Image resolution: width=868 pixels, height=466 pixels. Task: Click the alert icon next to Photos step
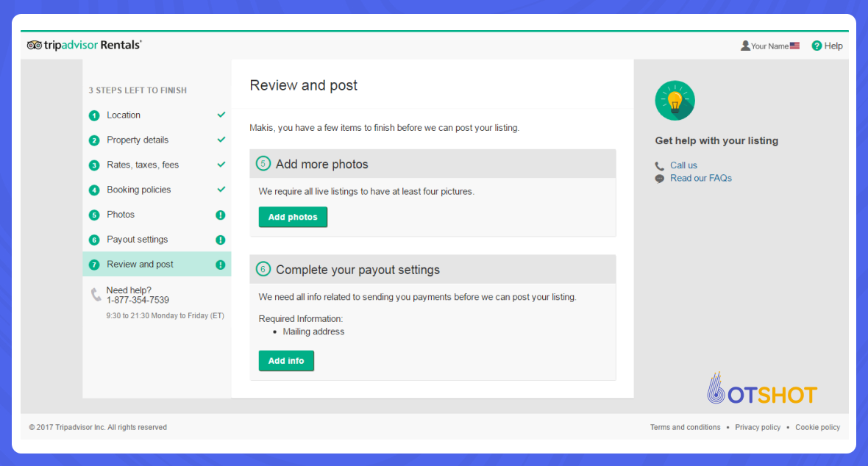[221, 214]
